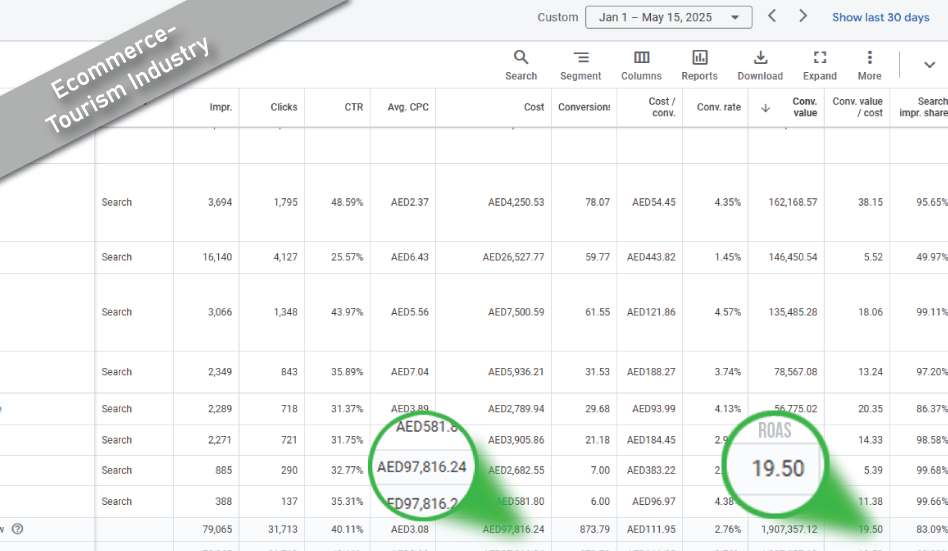Open the Segment filter icon

click(580, 58)
